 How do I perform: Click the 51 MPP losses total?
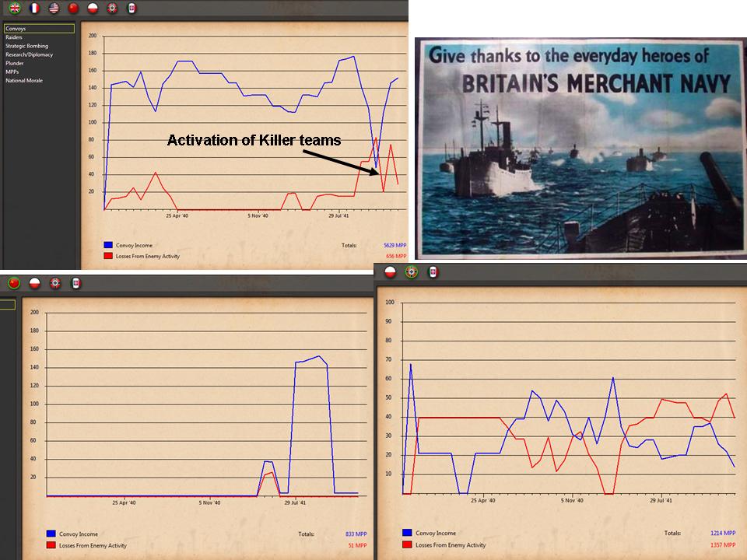pyautogui.click(x=357, y=546)
